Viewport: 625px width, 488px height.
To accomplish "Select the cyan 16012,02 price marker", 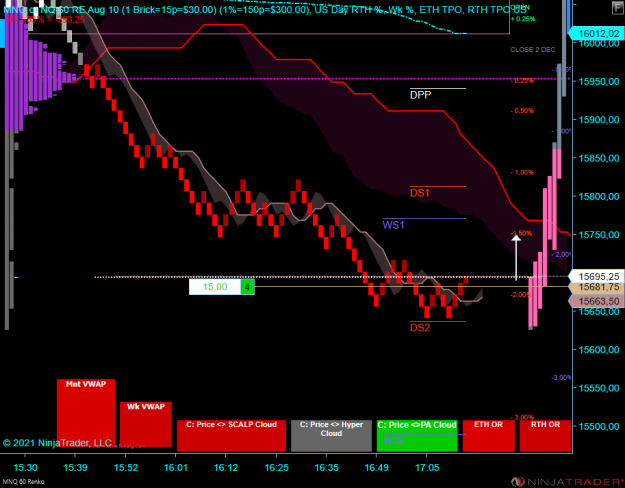I will tap(596, 33).
